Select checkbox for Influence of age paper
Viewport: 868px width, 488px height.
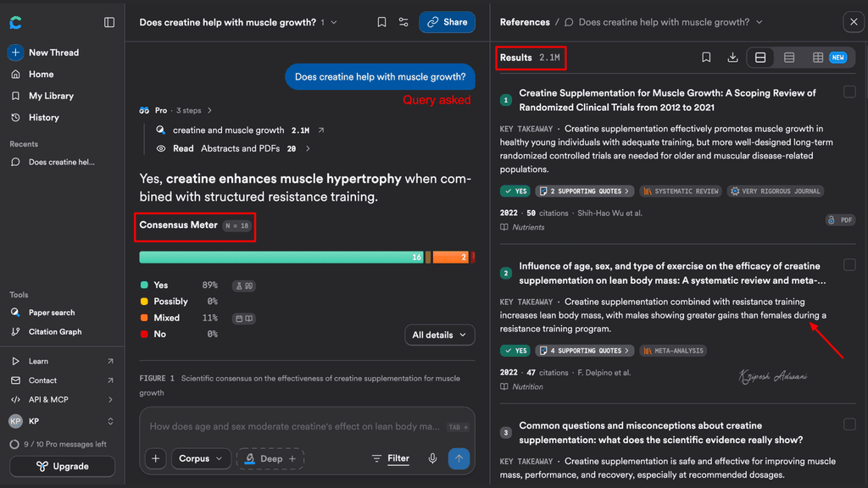(849, 265)
